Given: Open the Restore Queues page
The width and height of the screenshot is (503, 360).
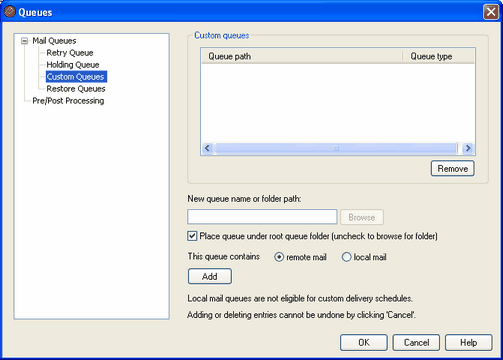Looking at the screenshot, I should [x=76, y=89].
